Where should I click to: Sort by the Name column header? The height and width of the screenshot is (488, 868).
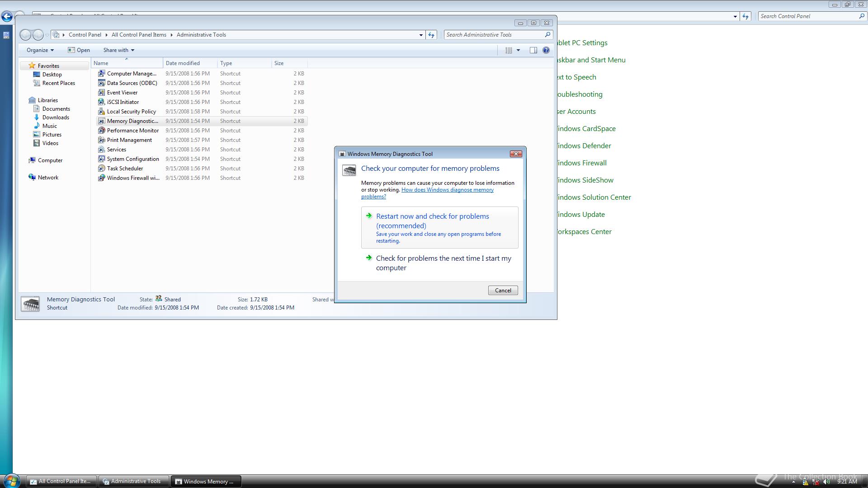(127, 63)
